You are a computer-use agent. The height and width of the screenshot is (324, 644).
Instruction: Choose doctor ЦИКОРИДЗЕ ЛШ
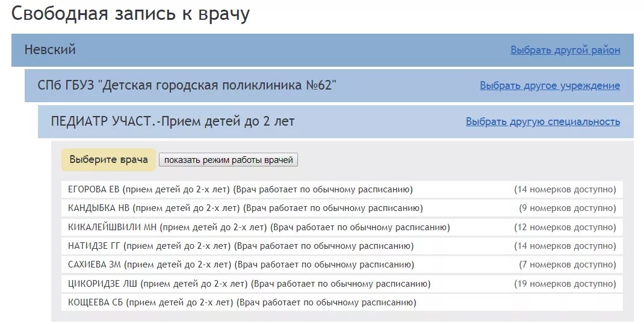(342, 284)
